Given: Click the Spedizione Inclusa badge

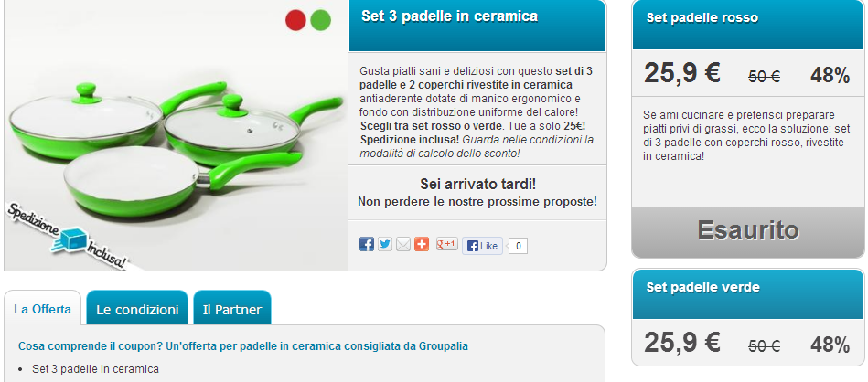Looking at the screenshot, I should tap(67, 237).
